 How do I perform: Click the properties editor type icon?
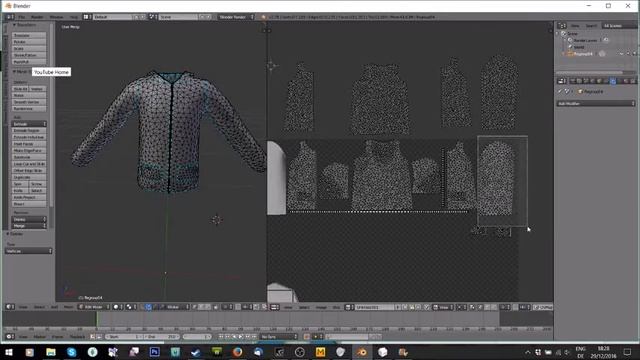tap(562, 81)
